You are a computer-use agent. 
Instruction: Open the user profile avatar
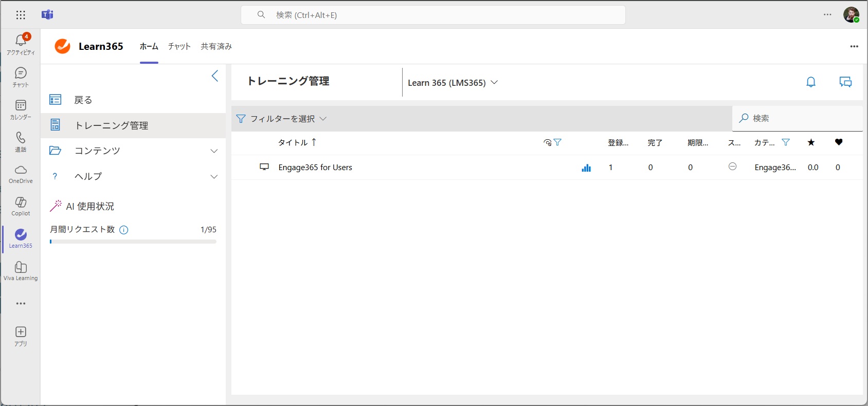coord(851,14)
